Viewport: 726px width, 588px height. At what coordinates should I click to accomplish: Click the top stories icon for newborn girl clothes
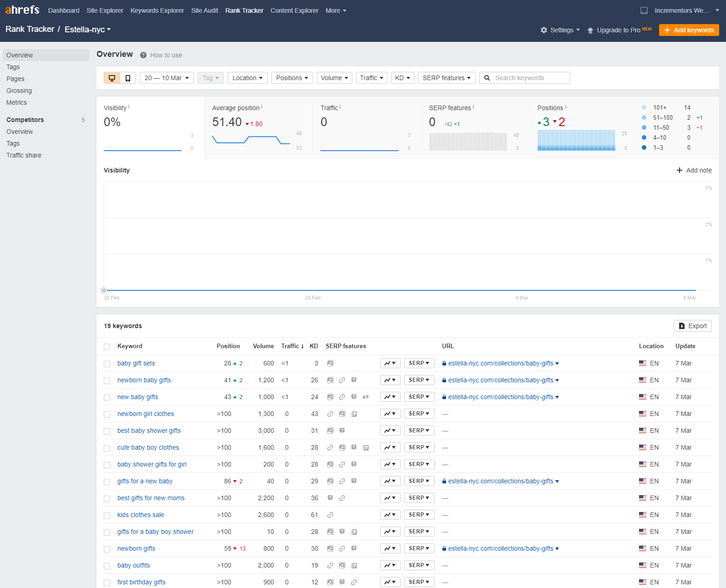click(x=354, y=414)
